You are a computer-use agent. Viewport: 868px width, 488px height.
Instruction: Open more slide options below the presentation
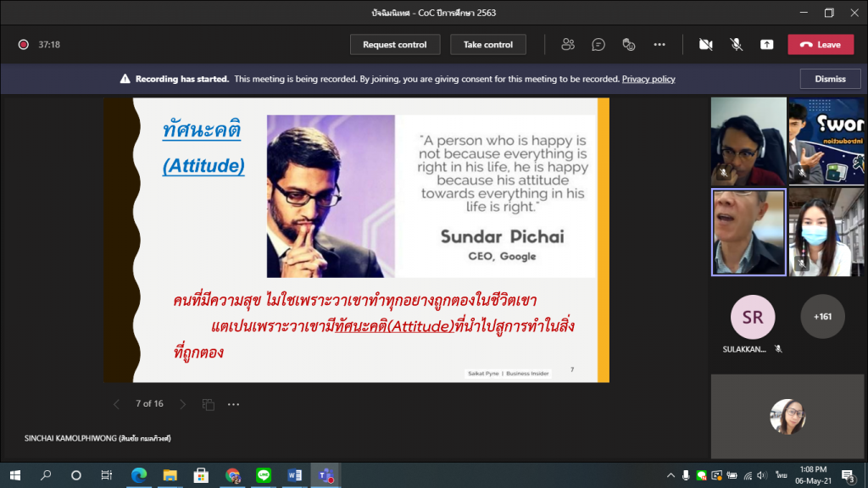pos(234,404)
